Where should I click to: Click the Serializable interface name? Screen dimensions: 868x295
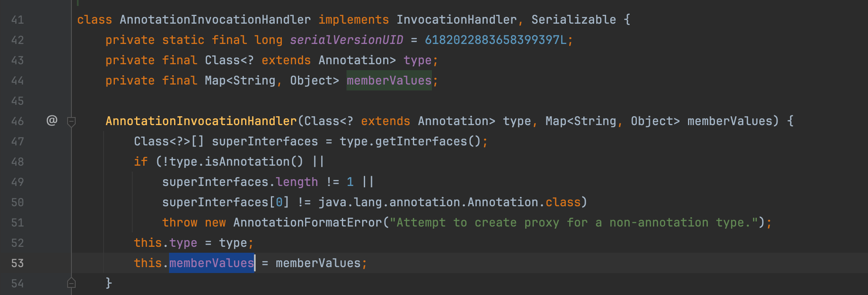click(573, 20)
